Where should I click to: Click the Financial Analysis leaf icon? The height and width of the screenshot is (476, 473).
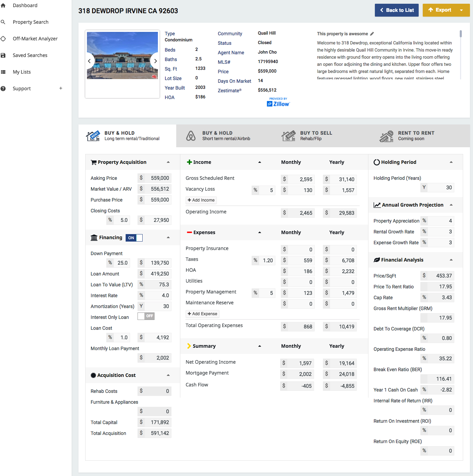pyautogui.click(x=377, y=260)
